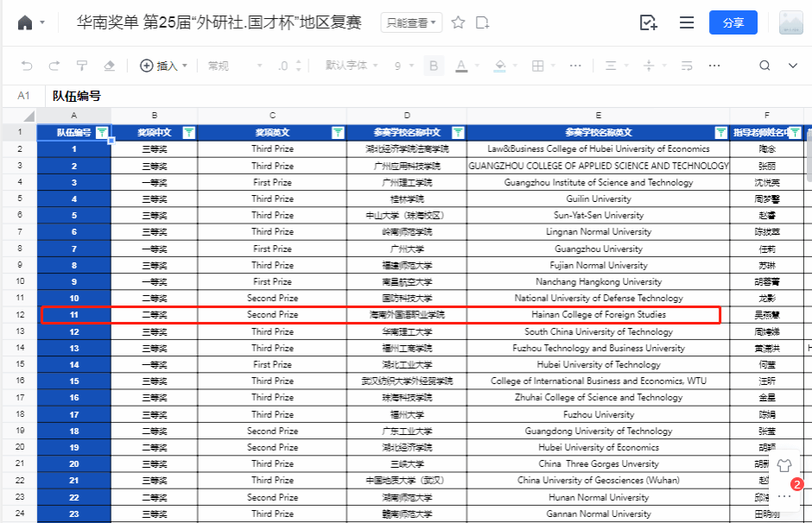The height and width of the screenshot is (523, 812).
Task: Toggle bold formatting button
Action: [434, 66]
